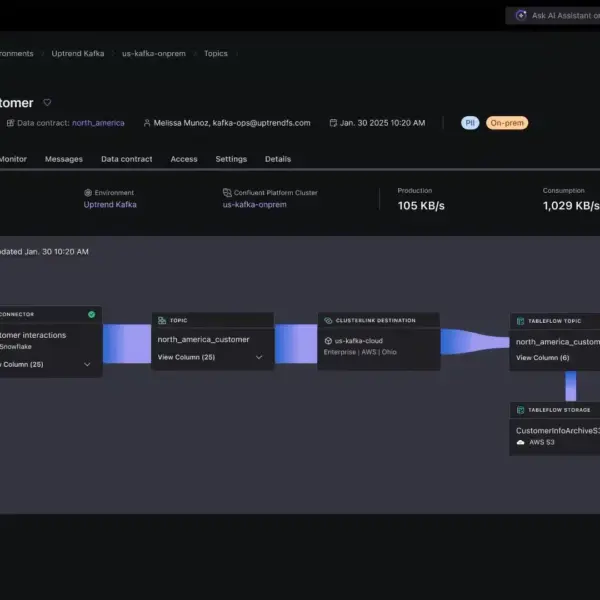Click Enterprise | AWS | Ohio text

[360, 352]
